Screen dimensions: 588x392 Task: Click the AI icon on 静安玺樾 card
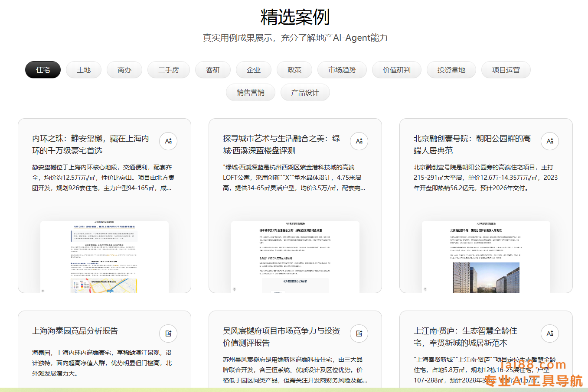pos(168,141)
